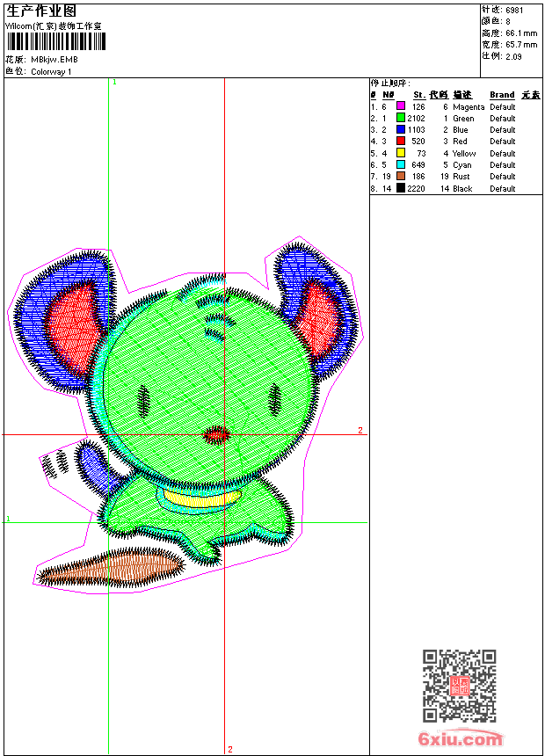545x756 pixels.
Task: Select the 'Red' description text
Action: click(460, 142)
